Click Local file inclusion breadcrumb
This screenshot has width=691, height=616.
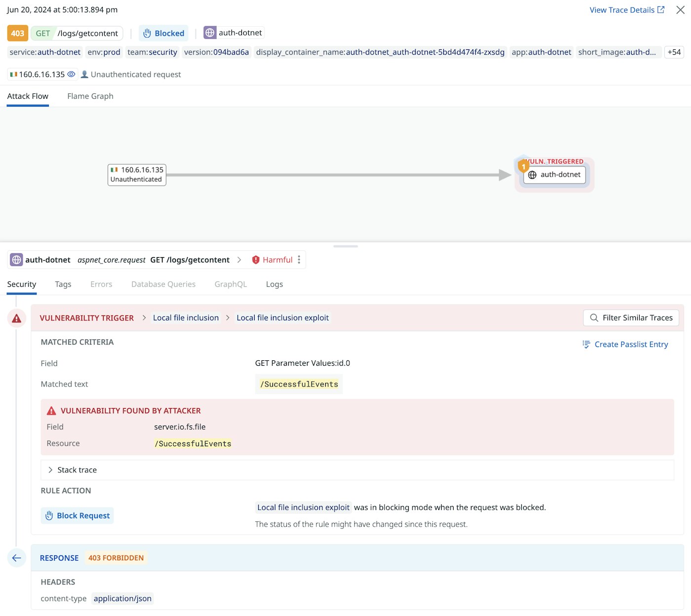pos(186,318)
